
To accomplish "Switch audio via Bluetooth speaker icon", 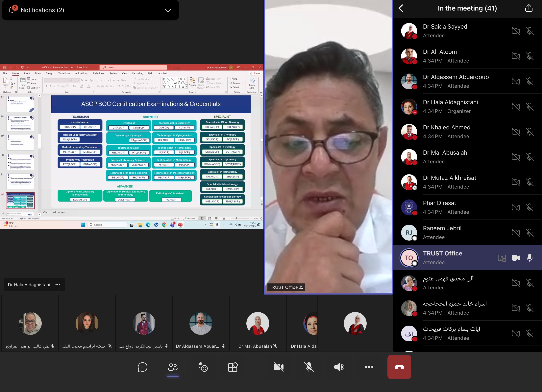I will pyautogui.click(x=339, y=367).
